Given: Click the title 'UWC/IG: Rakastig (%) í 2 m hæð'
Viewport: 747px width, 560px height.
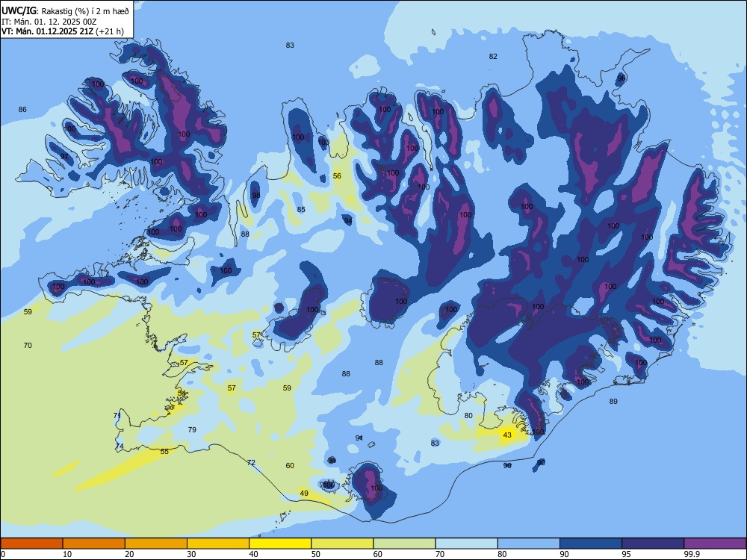Looking at the screenshot, I should (x=65, y=11).
